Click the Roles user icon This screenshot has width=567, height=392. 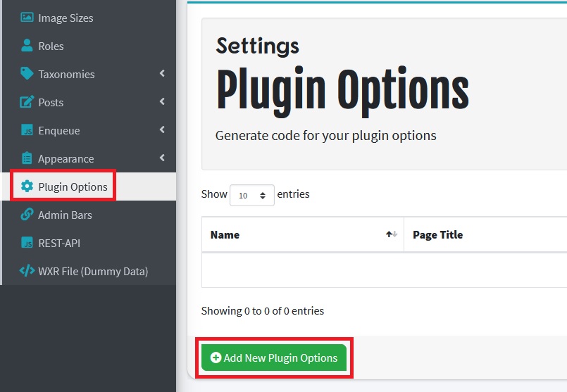(27, 46)
